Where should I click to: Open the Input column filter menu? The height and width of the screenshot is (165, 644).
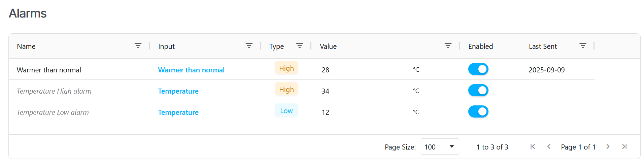[249, 46]
